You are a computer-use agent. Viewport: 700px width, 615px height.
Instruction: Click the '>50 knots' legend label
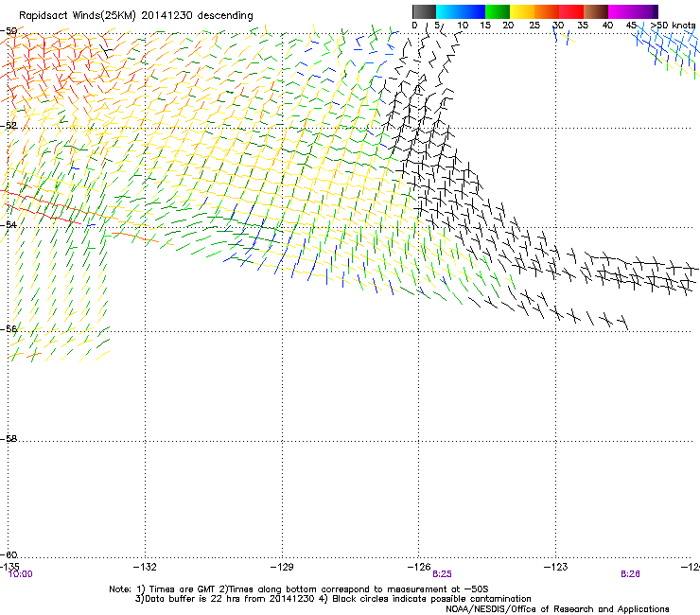(673, 26)
